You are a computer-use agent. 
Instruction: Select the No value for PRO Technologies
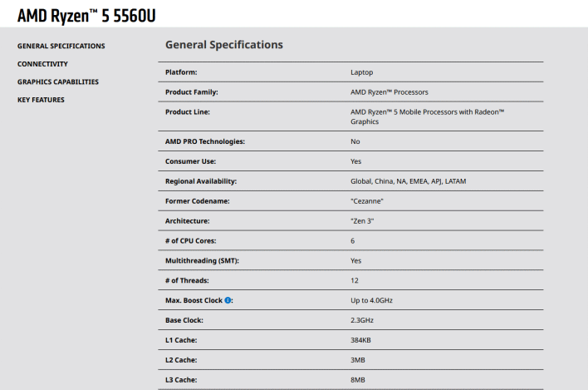[355, 141]
